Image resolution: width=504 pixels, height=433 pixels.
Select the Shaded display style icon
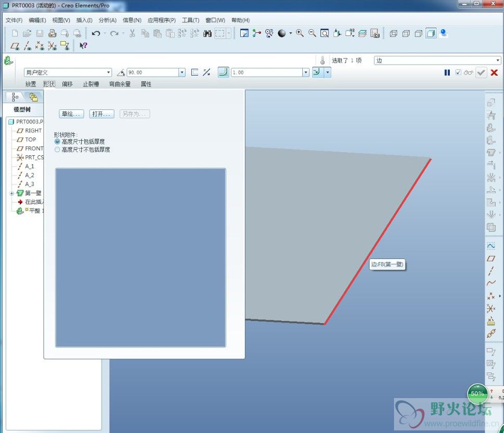431,33
